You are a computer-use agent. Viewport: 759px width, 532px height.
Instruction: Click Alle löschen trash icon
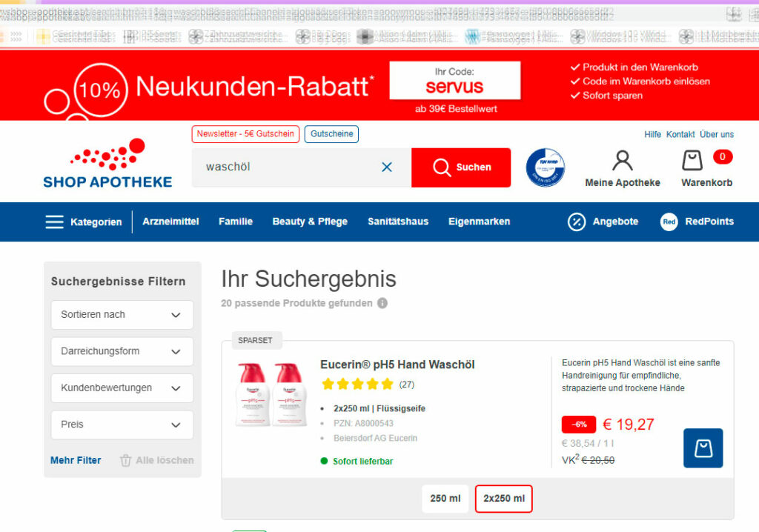tap(125, 460)
